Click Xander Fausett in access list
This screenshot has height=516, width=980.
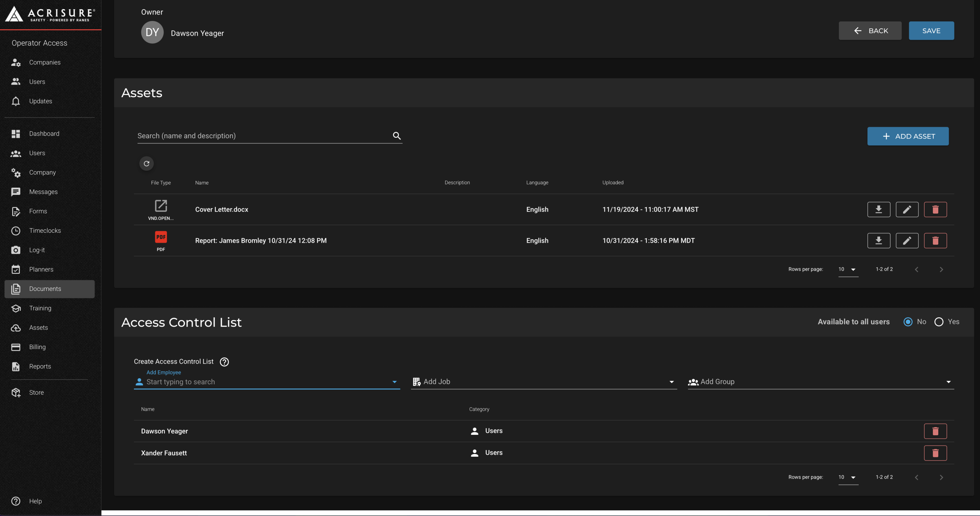[164, 453]
